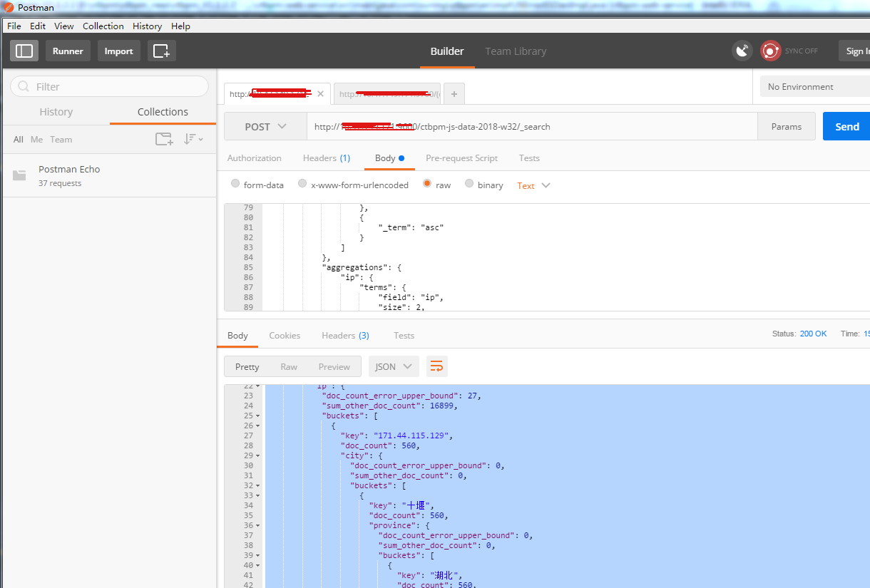Open the Postman Echo collection
The image size is (870, 588).
pyautogui.click(x=109, y=175)
